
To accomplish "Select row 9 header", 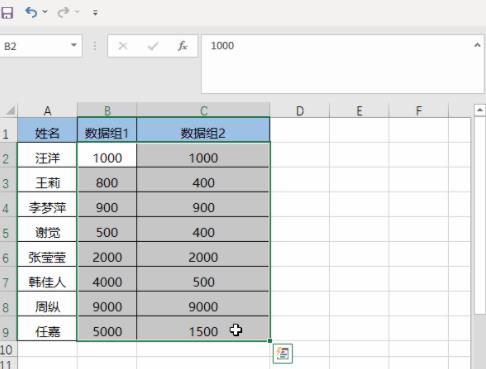I will click(x=8, y=329).
